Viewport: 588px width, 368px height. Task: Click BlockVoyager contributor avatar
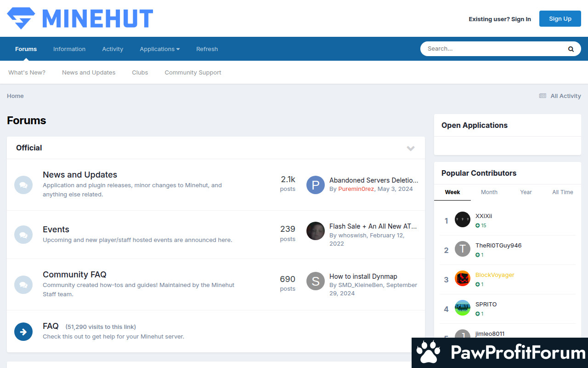click(x=463, y=278)
